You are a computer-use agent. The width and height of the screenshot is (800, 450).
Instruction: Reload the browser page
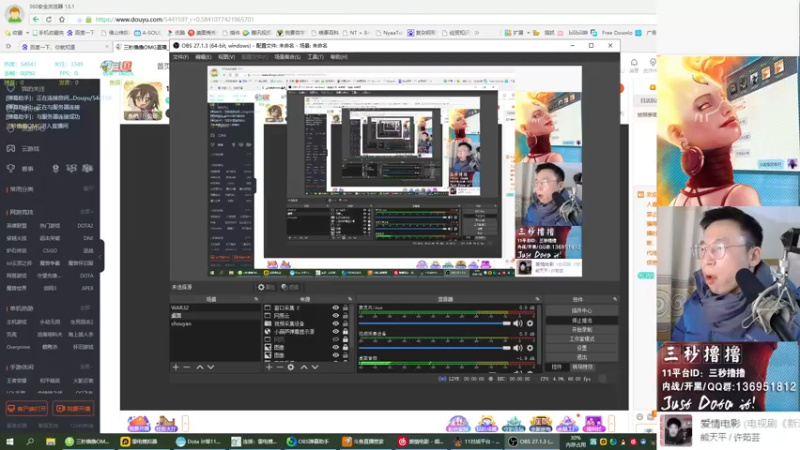tap(49, 19)
